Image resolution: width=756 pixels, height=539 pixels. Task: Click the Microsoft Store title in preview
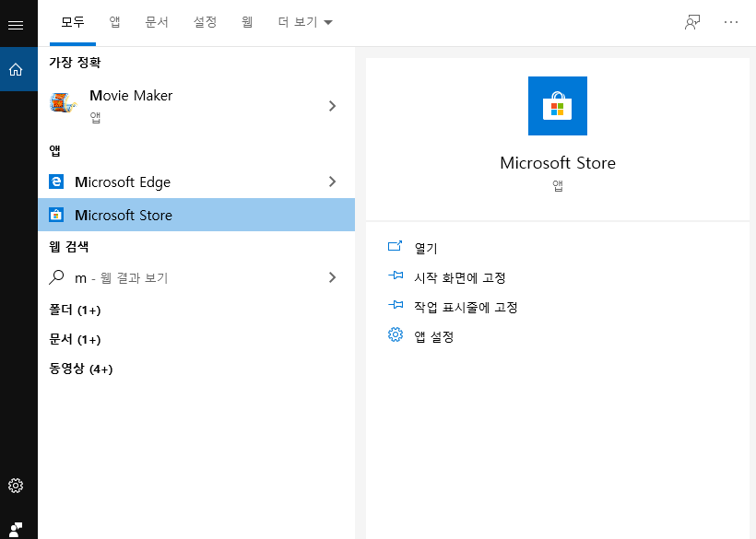pyautogui.click(x=558, y=163)
